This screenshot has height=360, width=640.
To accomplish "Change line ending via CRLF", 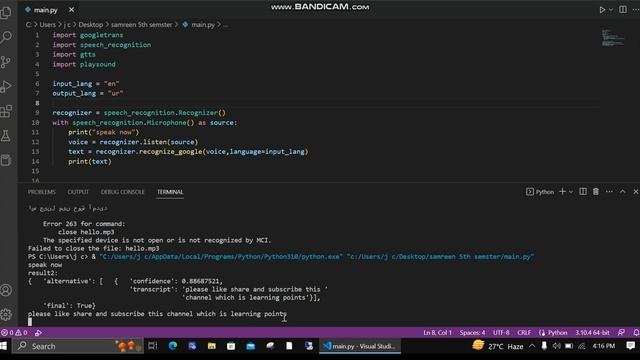I will (x=524, y=333).
